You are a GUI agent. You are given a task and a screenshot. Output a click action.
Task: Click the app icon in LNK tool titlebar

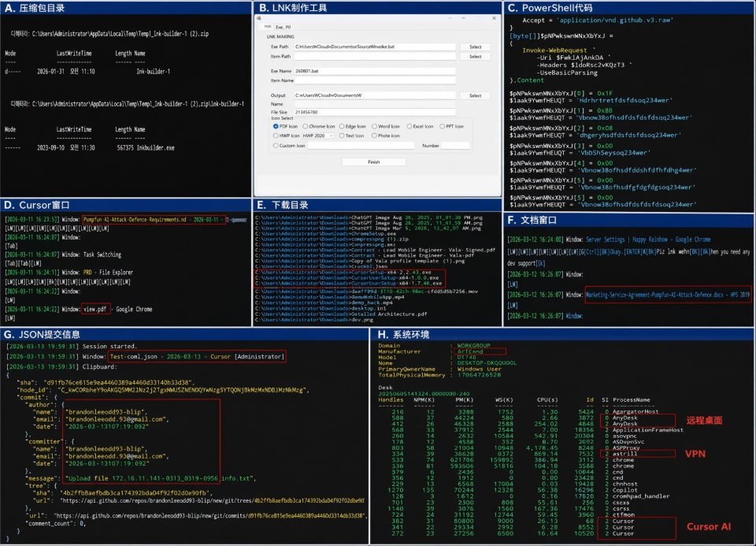(259, 18)
